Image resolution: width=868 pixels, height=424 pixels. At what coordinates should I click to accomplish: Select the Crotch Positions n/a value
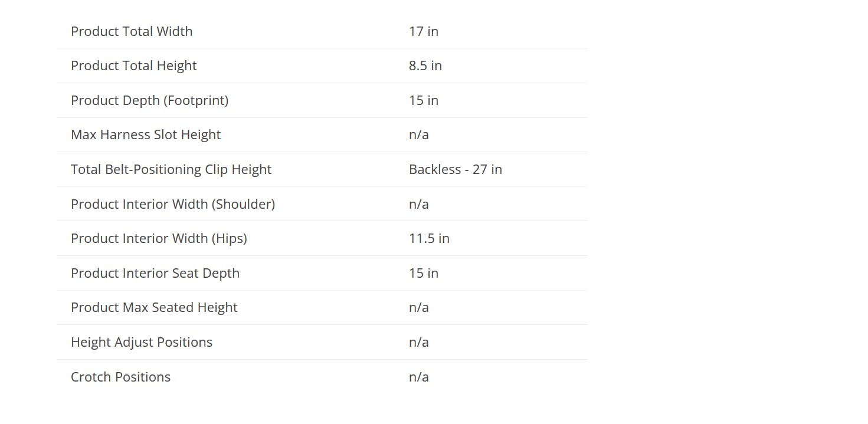[419, 377]
